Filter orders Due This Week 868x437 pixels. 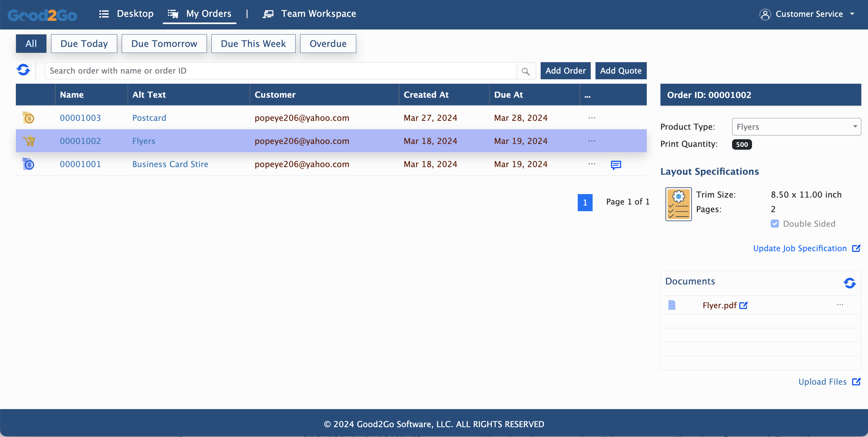pyautogui.click(x=253, y=43)
